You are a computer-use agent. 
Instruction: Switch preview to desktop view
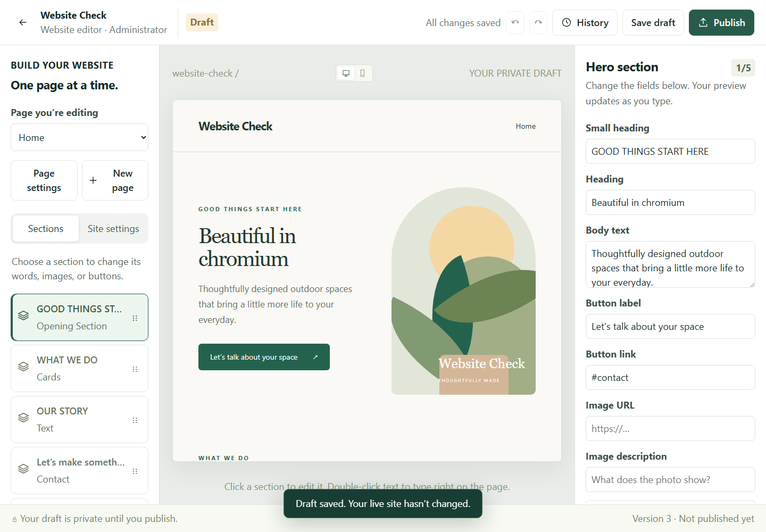point(346,73)
